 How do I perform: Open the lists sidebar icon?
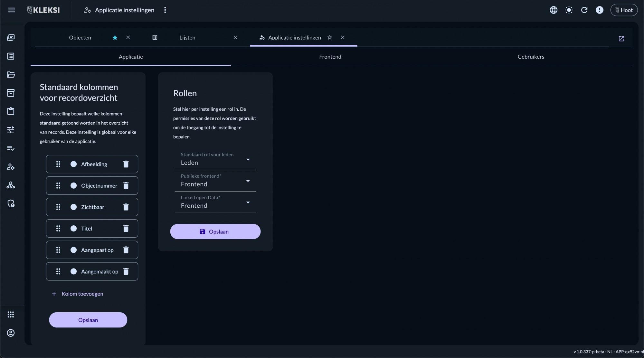11,56
